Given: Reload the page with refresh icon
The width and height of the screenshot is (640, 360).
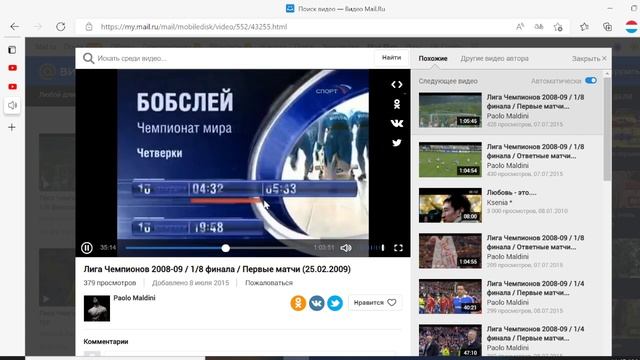Looking at the screenshot, I should coord(61,27).
